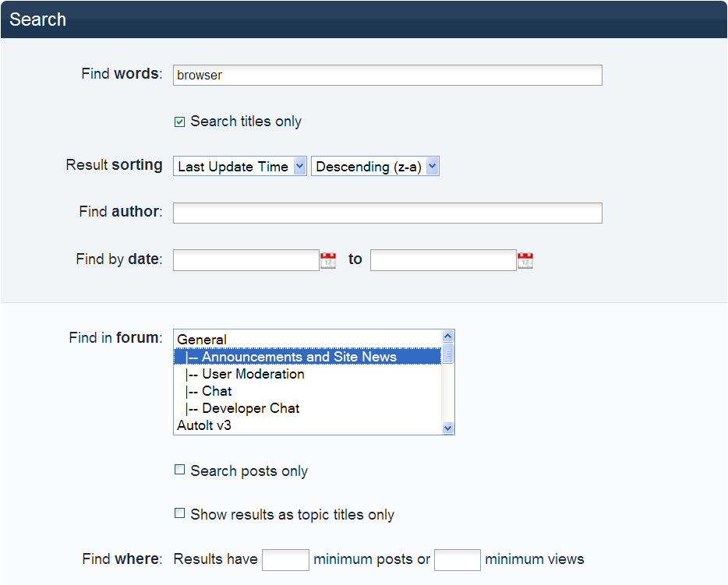
Task: Select Developer Chat forum option
Action: (250, 408)
